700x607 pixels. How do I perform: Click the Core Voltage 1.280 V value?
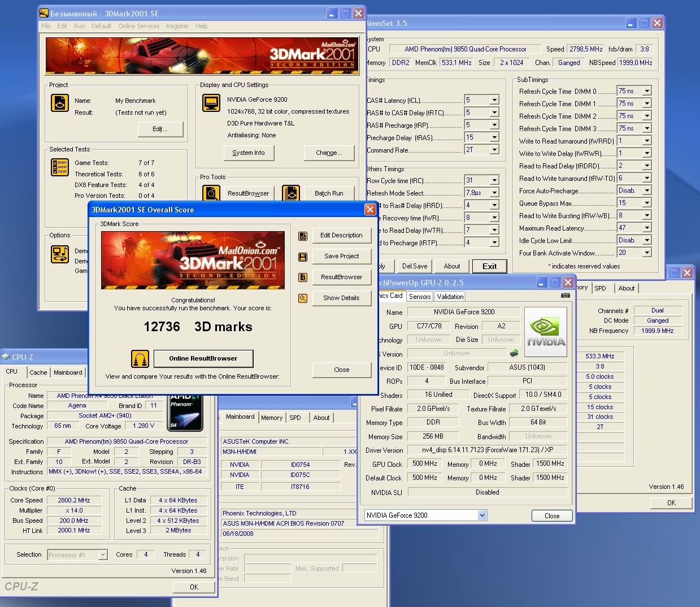[x=144, y=426]
